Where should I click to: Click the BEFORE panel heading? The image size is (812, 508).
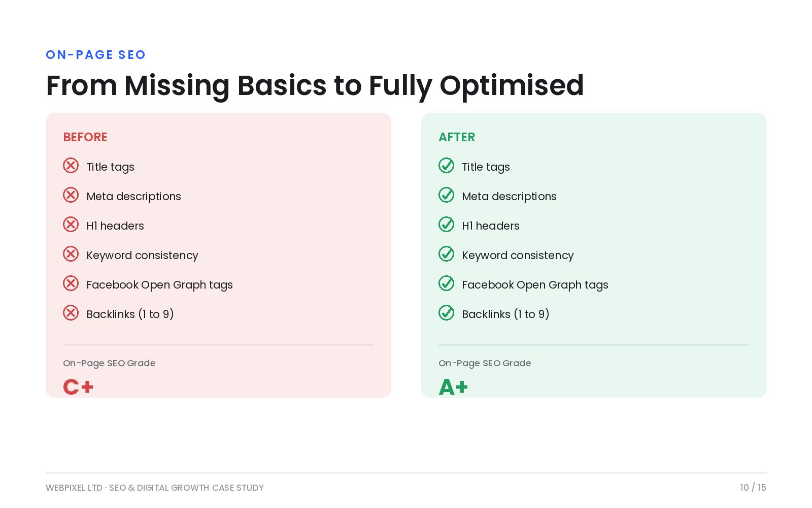pyautogui.click(x=85, y=137)
